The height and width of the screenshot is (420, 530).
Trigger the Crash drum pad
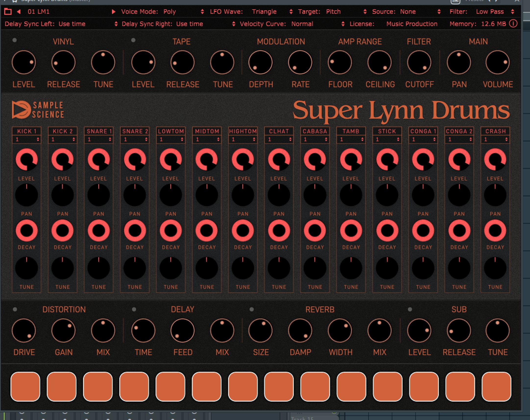496,386
